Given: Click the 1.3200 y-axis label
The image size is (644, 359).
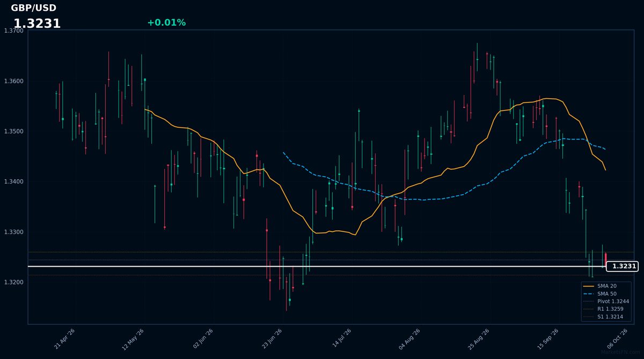Looking at the screenshot, I should point(14,282).
